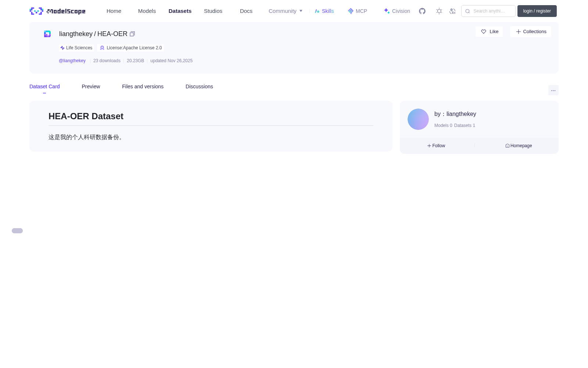Open the Models nav item
This screenshot has width=588, height=368.
point(147,11)
